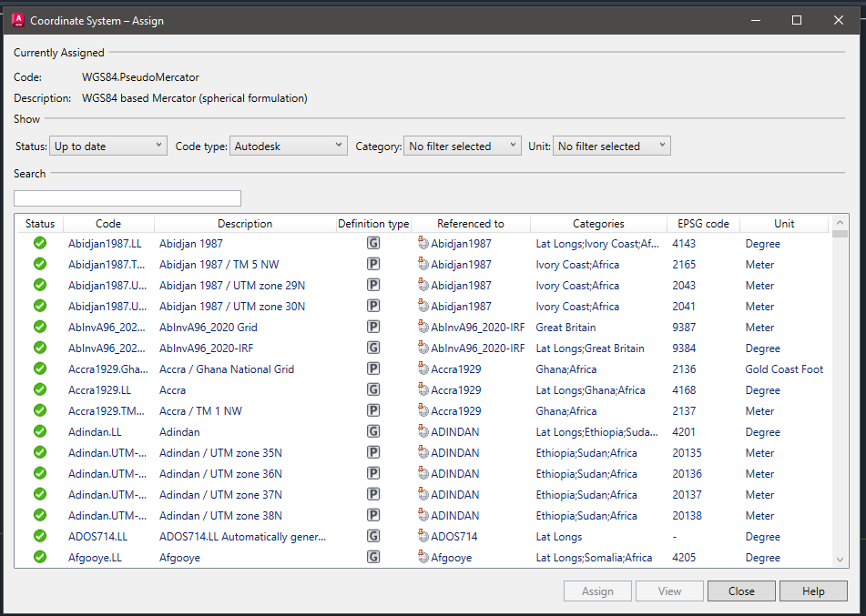This screenshot has width=866, height=616.
Task: Select 'Abidjan 1987 / UTM zone 30N' description
Action: (232, 307)
